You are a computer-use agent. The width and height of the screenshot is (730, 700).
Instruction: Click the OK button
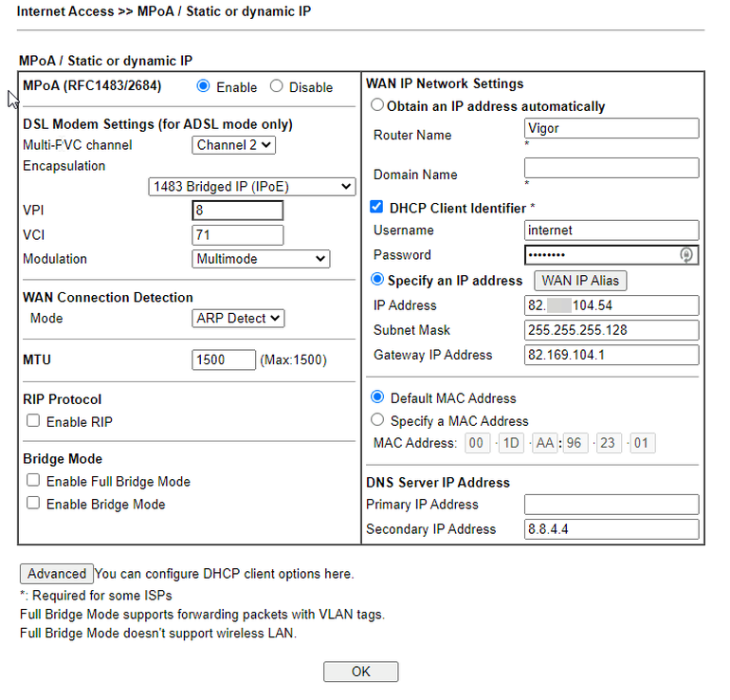(x=361, y=672)
